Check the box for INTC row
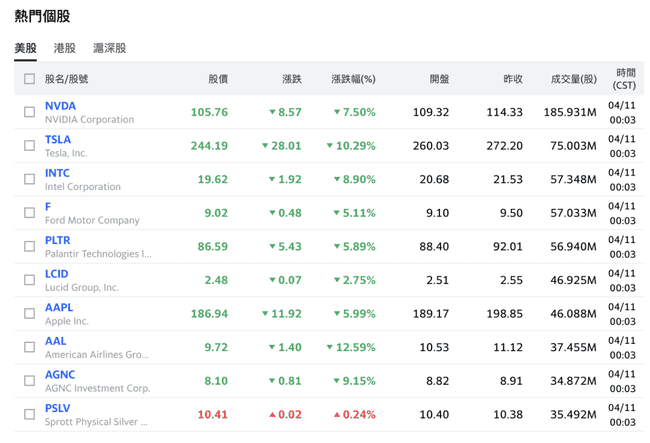Viewport: 650px width, 443px height. 29,179
